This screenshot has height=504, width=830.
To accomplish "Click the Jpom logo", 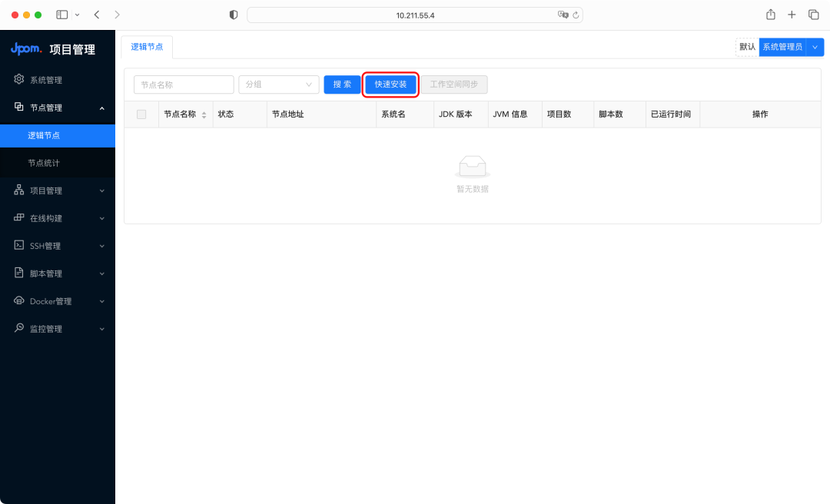I will coord(26,48).
